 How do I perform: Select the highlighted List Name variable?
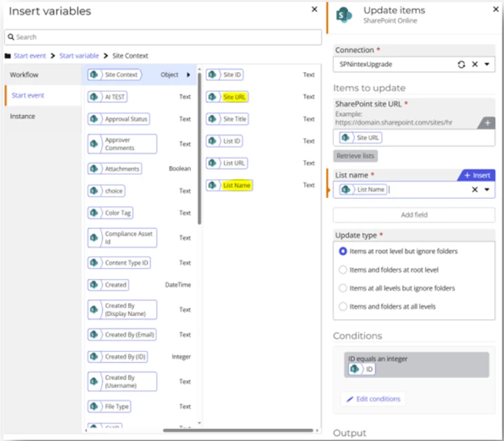point(230,185)
